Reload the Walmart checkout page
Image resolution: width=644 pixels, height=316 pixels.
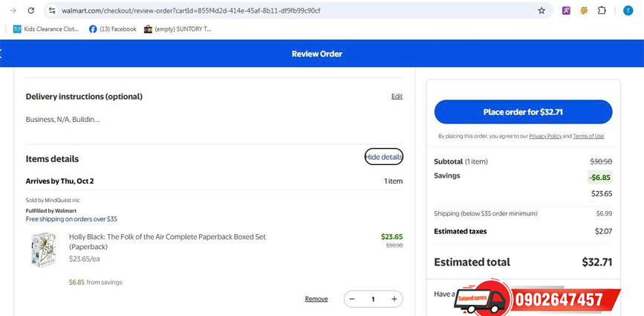(30, 10)
